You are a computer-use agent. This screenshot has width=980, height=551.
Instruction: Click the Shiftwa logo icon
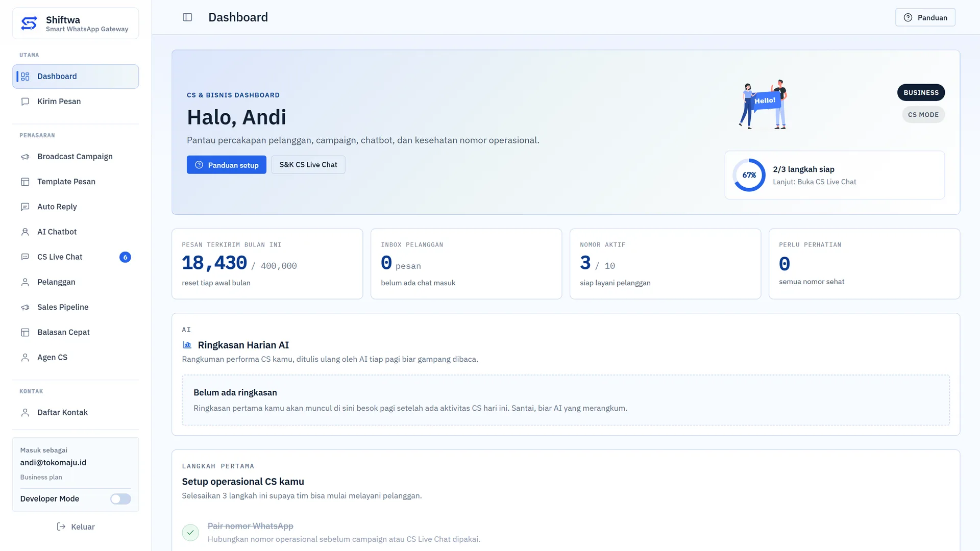pos(29,23)
